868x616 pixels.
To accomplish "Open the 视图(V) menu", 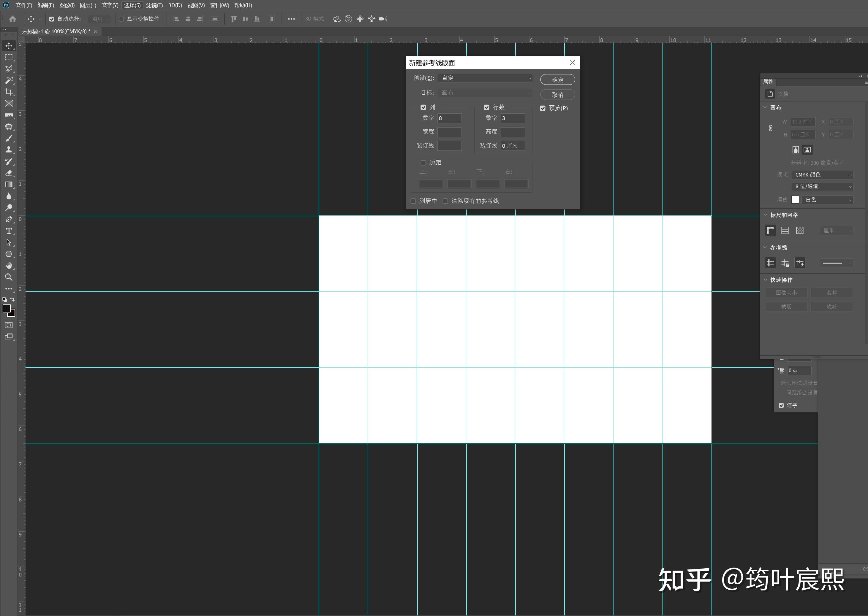I will click(196, 5).
